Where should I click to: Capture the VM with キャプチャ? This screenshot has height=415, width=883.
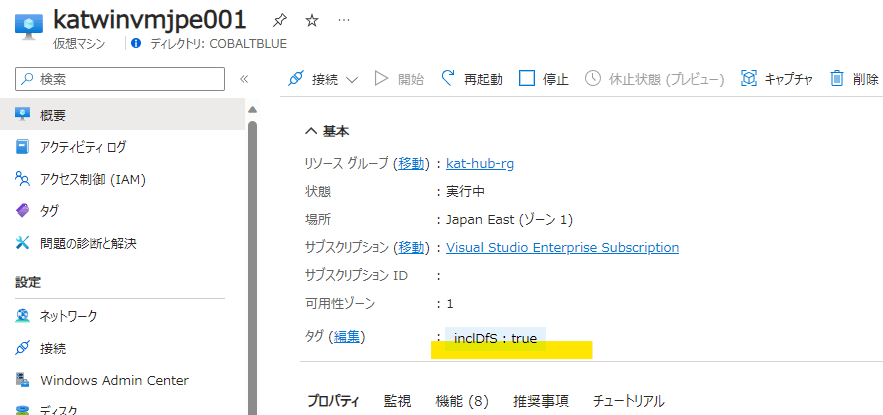coord(777,79)
